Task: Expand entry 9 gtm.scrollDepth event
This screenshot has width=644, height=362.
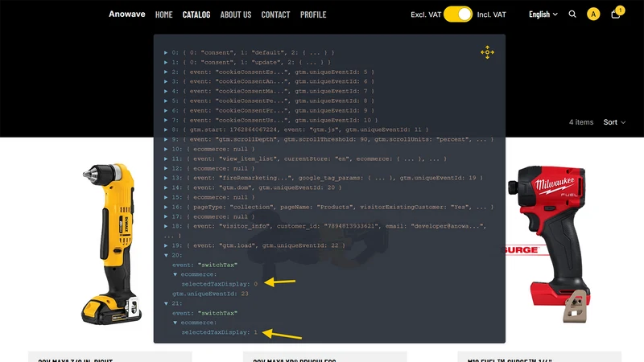Action: (166, 139)
